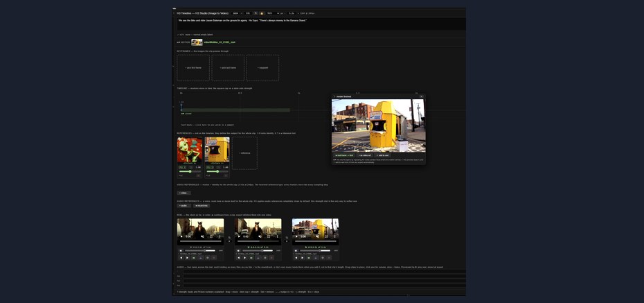Open the Pic selector under the banana stand reference

[x=210, y=167]
